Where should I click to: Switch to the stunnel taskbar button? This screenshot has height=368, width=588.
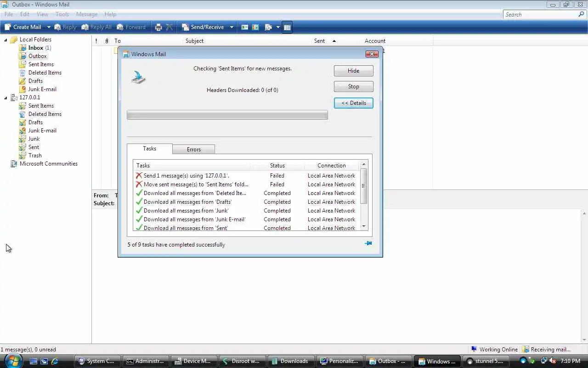click(487, 361)
